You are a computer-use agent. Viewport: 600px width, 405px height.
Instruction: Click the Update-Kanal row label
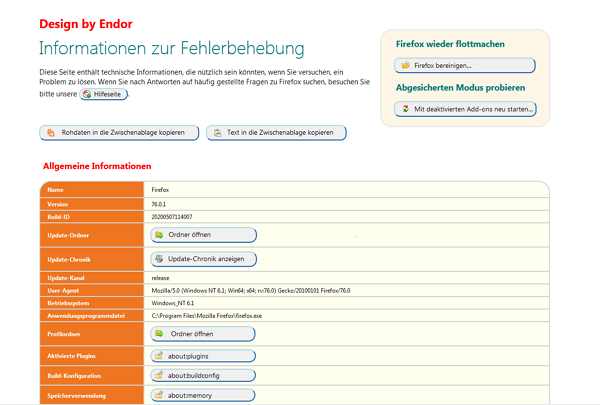click(66, 278)
